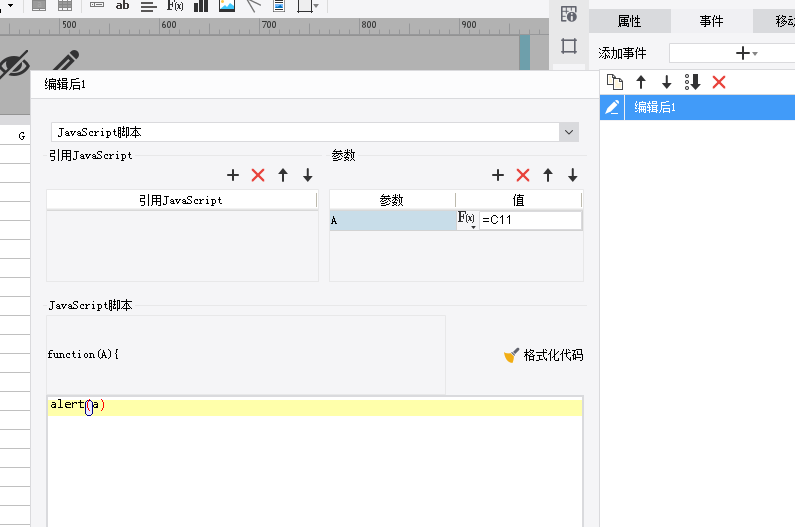Open the cell element panel icon on sidebar
Screen dimensions: 795x527
[x=569, y=14]
